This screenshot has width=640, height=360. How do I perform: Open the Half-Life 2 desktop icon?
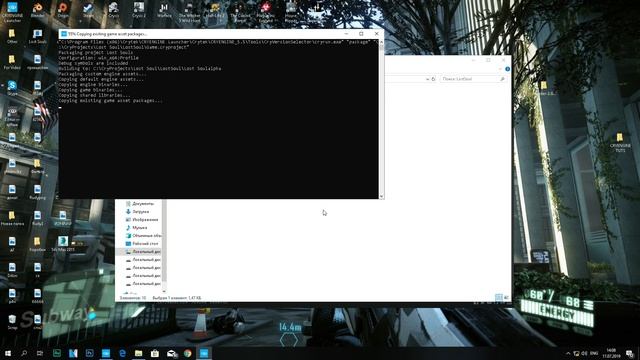coord(215,10)
